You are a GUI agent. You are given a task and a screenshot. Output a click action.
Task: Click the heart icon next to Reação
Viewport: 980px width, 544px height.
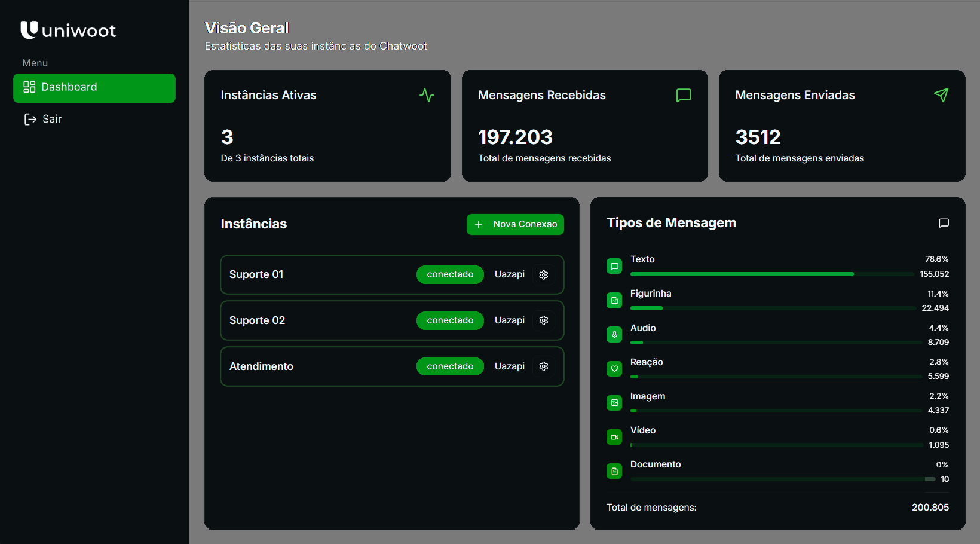(x=614, y=369)
